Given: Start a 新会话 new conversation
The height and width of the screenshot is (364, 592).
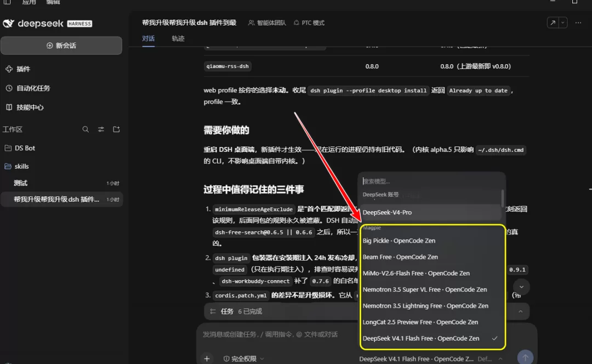Looking at the screenshot, I should point(61,46).
